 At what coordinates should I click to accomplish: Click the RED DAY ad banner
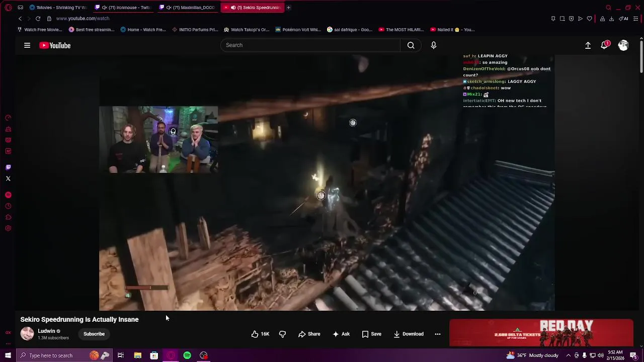point(541,333)
